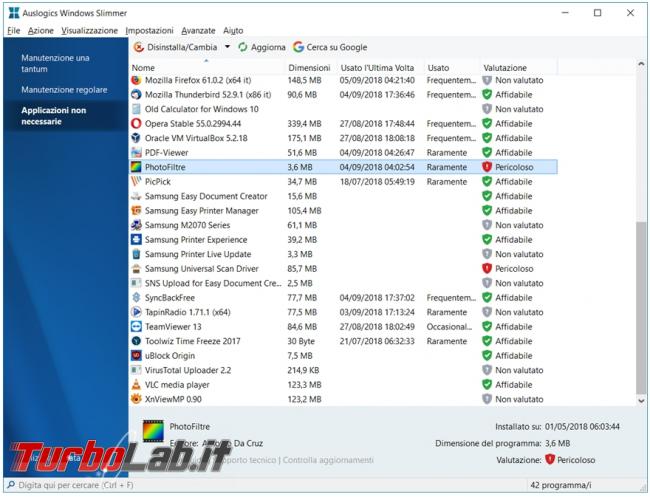Select Manutenzione regolare in sidebar
Viewport: 650px width, 497px height.
64,90
